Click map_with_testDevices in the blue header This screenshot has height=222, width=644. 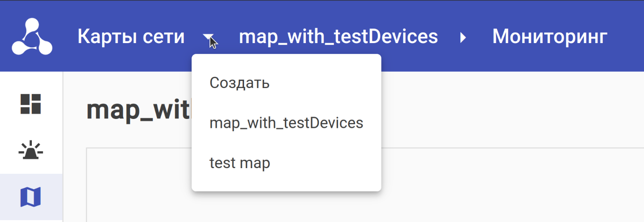pyautogui.click(x=338, y=37)
